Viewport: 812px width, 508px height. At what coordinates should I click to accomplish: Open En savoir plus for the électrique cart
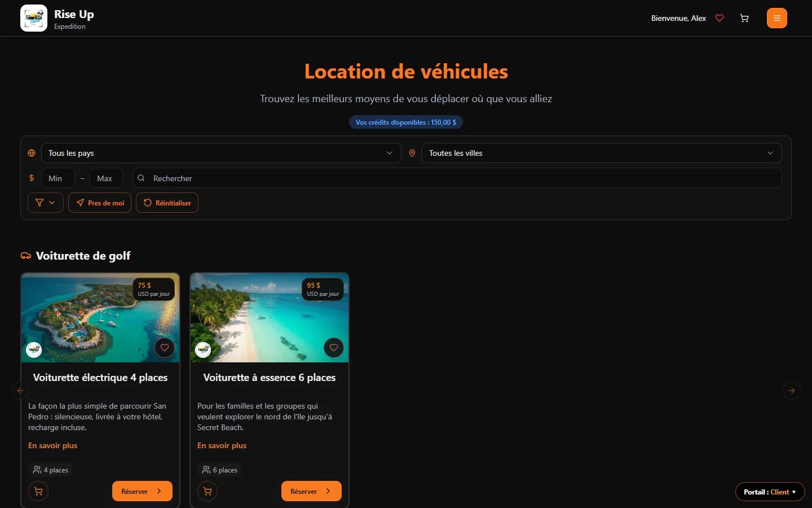click(53, 445)
